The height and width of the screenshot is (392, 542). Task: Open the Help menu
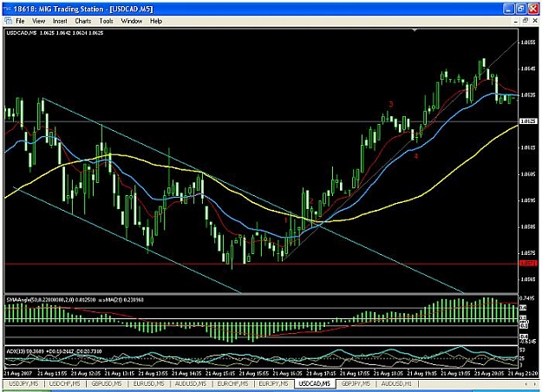tap(156, 21)
